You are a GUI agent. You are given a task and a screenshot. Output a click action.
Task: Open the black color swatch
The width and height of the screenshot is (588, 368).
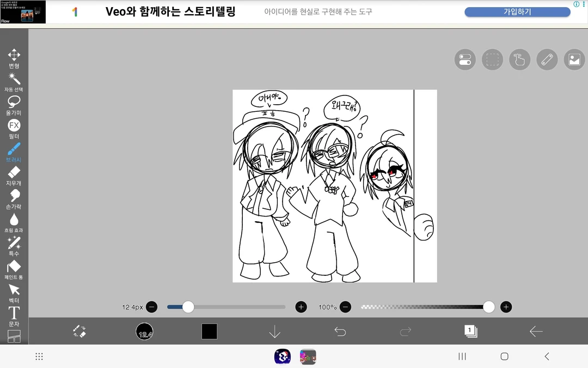pyautogui.click(x=210, y=331)
